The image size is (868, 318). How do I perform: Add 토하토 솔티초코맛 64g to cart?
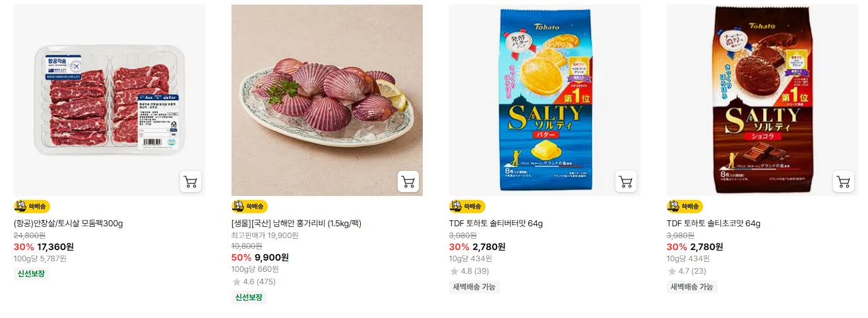pyautogui.click(x=844, y=181)
